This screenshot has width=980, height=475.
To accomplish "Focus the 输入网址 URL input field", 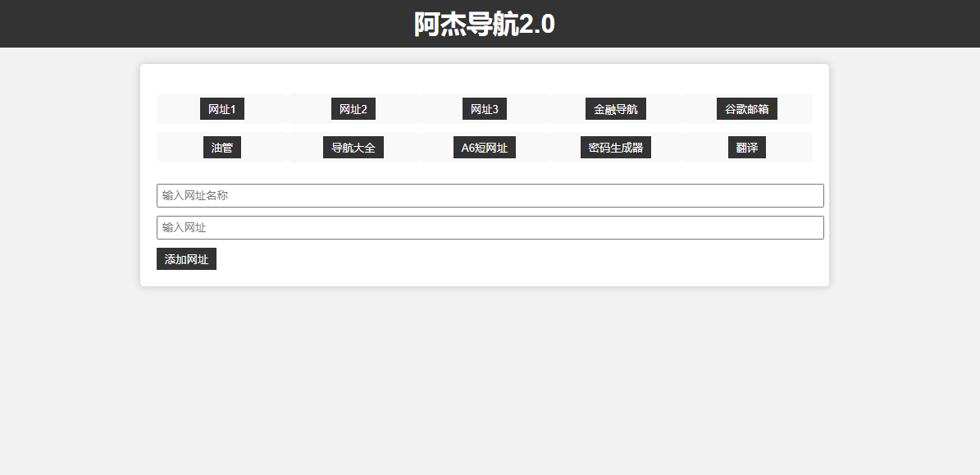I will [x=490, y=227].
